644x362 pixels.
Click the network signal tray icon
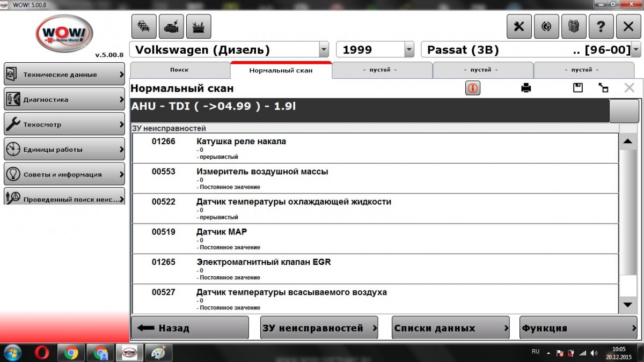(582, 353)
